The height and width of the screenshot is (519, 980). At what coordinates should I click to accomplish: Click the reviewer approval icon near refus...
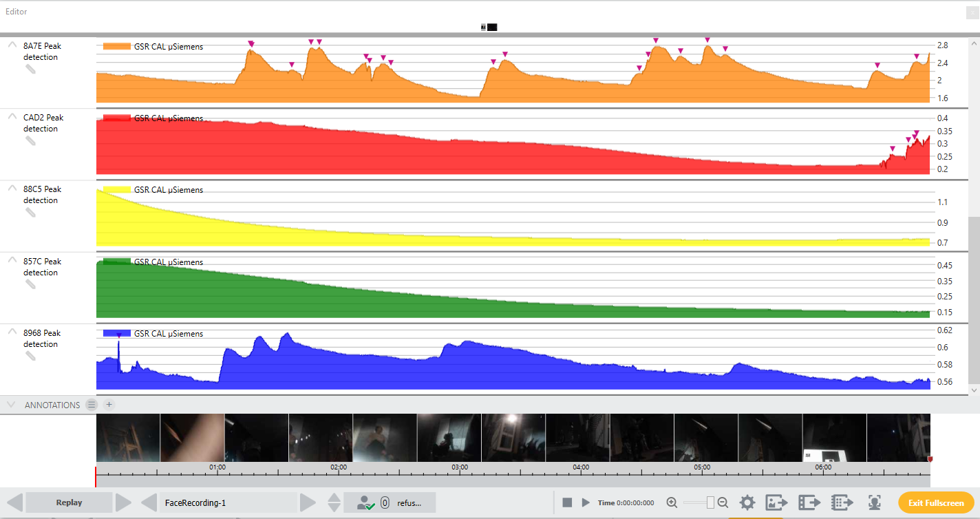tap(365, 502)
